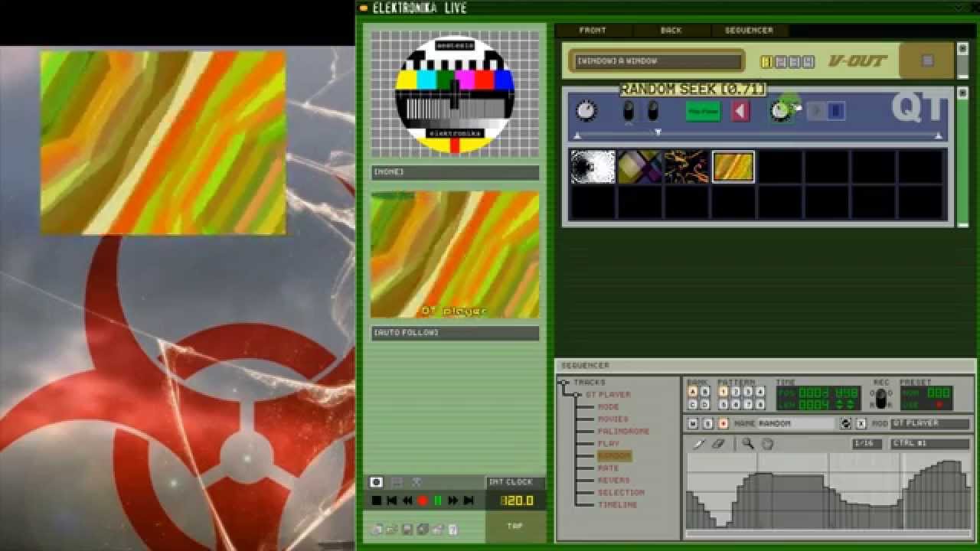Viewport: 980px width, 551px height.
Task: Select V-OUT channel 3 button
Action: [x=794, y=62]
